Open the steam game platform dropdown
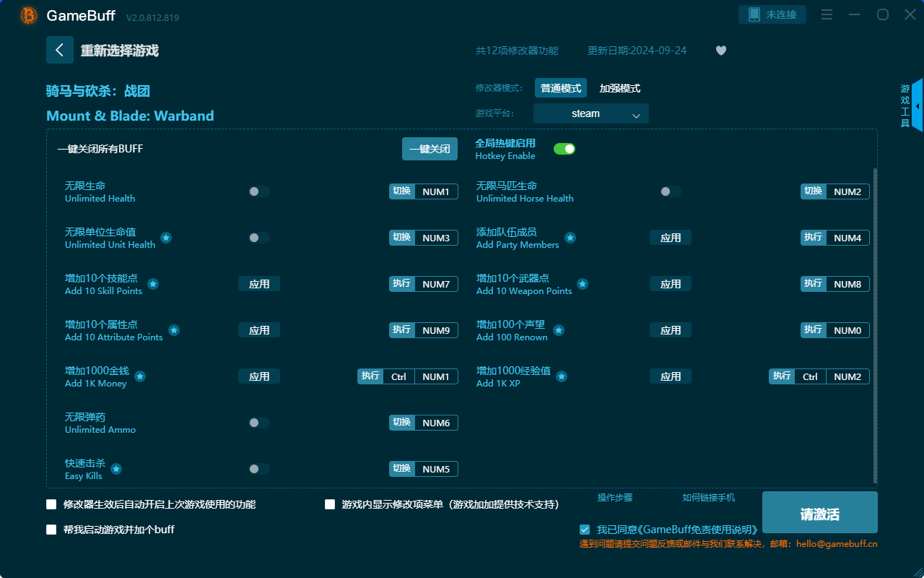 click(x=590, y=113)
